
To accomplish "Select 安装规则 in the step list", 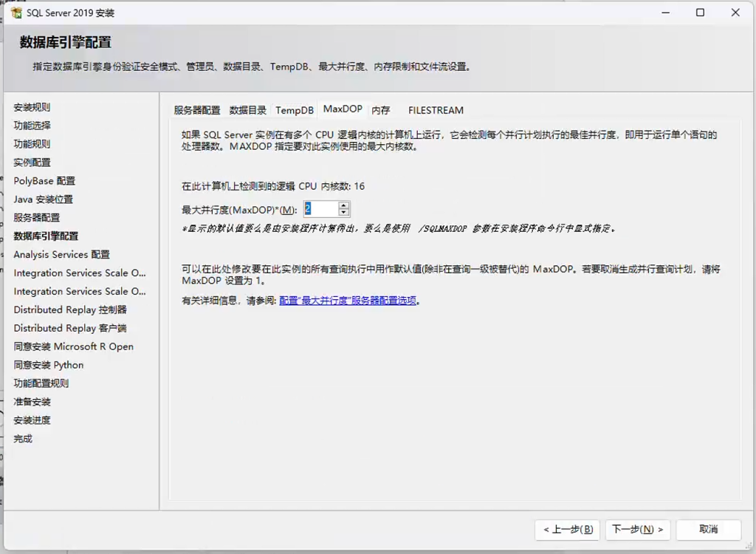I will click(32, 107).
